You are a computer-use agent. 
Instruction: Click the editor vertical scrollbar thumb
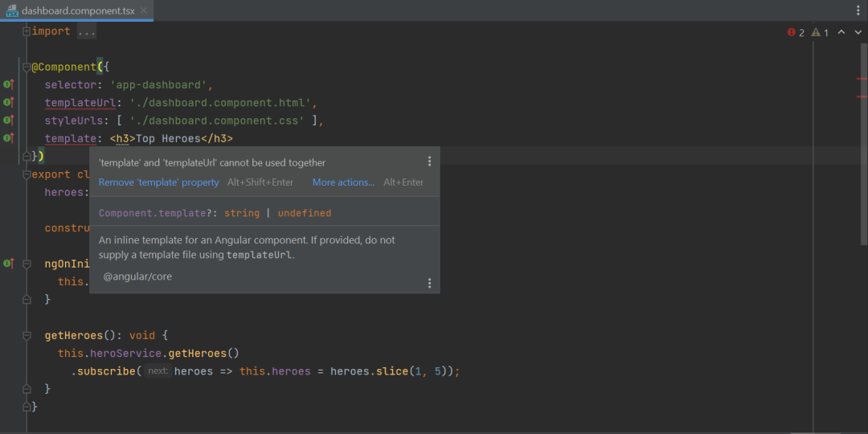[866, 144]
